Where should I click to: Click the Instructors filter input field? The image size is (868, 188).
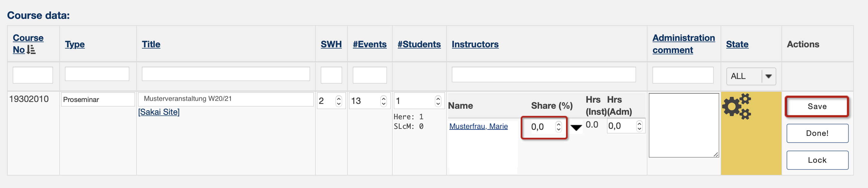point(544,75)
